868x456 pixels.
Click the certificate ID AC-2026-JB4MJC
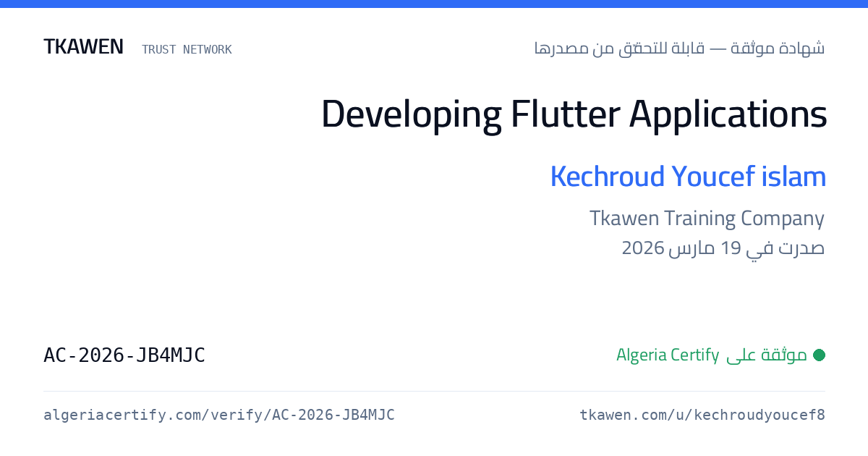click(x=124, y=355)
